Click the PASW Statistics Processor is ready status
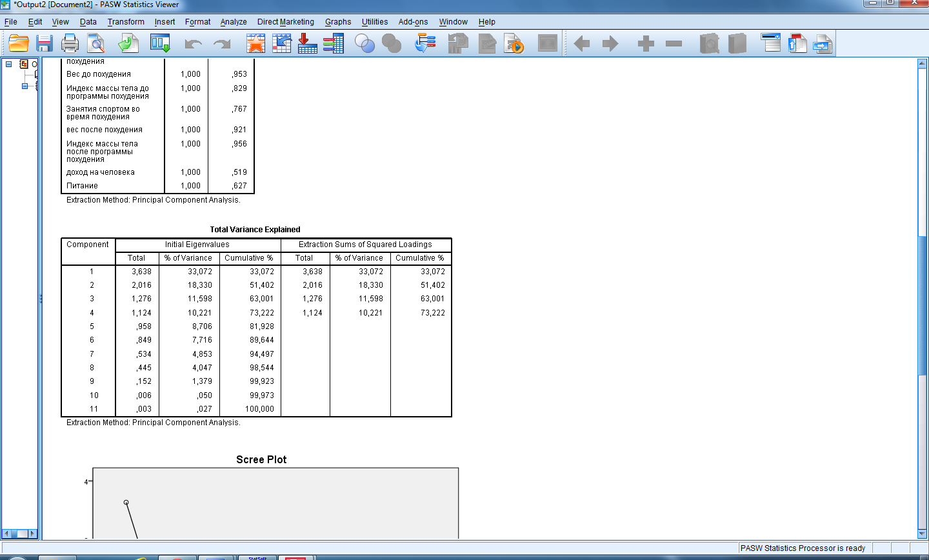Image resolution: width=929 pixels, height=560 pixels. point(803,548)
